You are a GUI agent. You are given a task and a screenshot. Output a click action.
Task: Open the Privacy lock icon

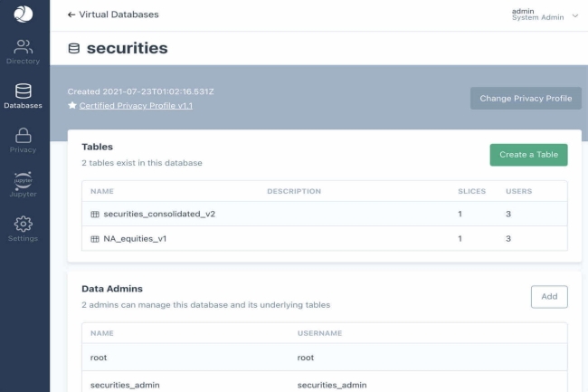pos(24,136)
